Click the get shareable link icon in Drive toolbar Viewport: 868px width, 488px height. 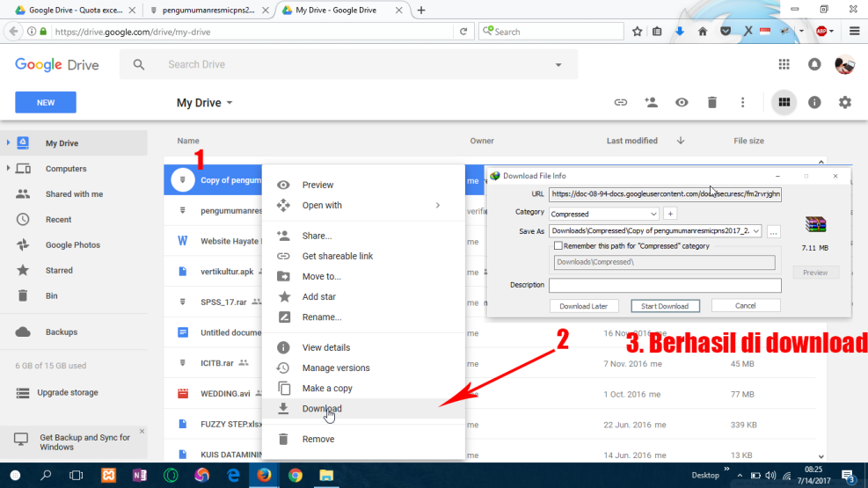[x=621, y=102]
